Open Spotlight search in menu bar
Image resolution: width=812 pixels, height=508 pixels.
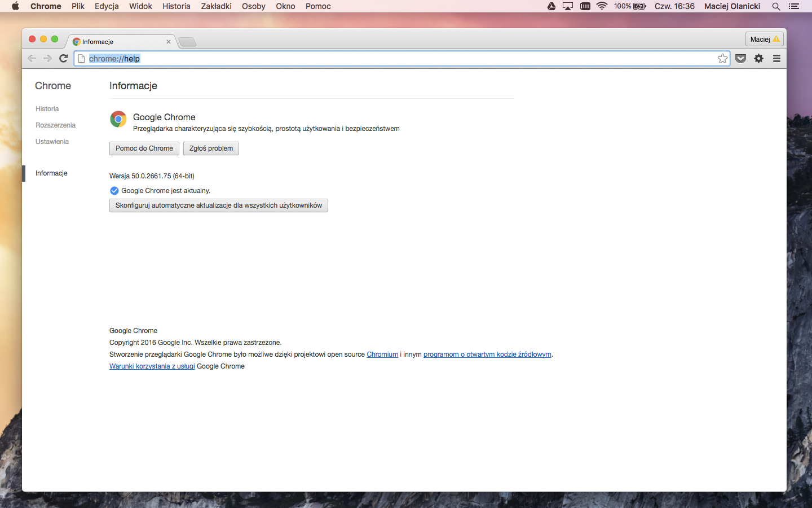tap(776, 6)
